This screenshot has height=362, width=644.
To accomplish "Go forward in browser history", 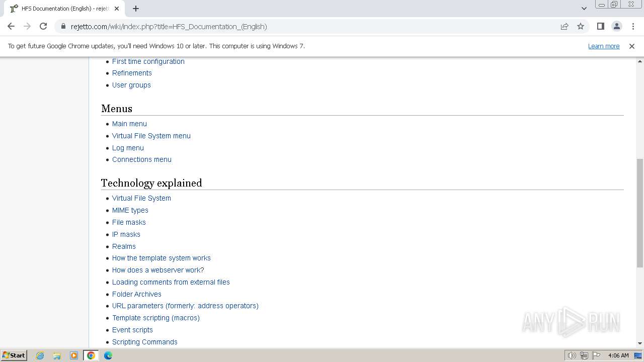I will click(27, 26).
